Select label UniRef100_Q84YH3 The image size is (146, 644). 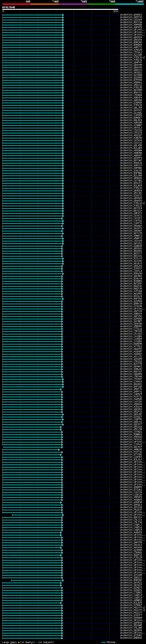pyautogui.click(x=131, y=67)
